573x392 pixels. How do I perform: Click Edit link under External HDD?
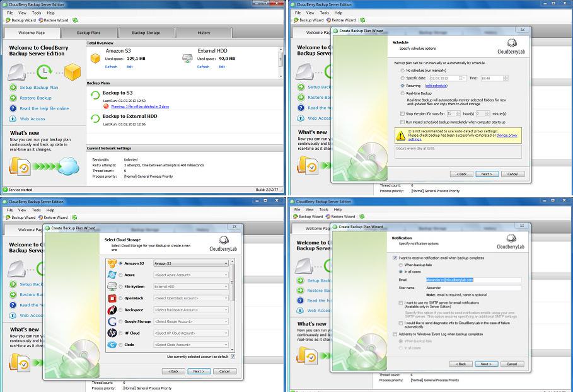[x=222, y=67]
